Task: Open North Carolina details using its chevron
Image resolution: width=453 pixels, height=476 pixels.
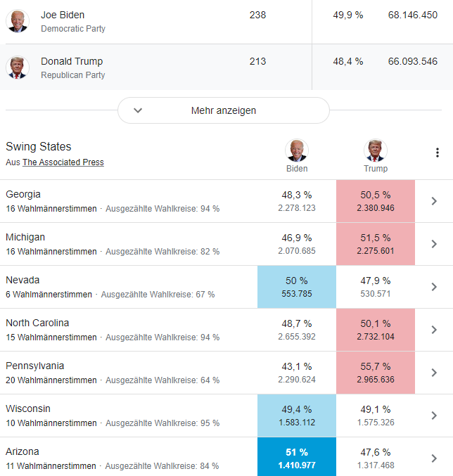Action: click(434, 330)
